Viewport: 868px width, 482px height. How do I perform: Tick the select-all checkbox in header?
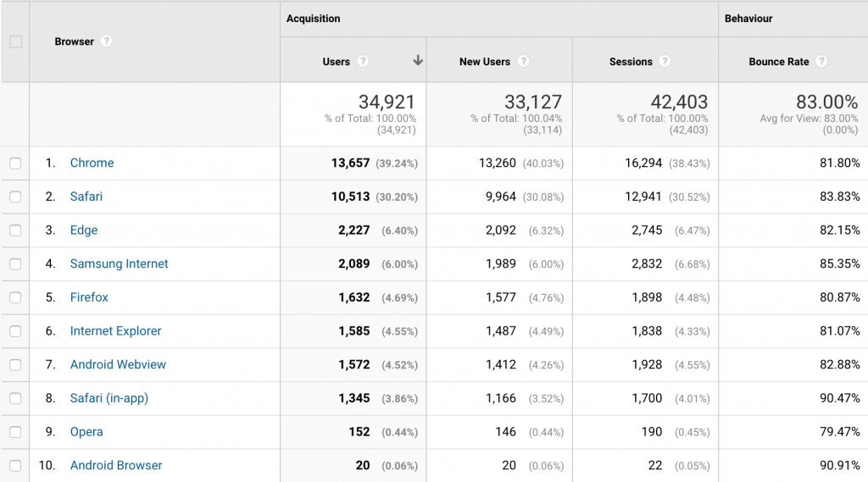(x=15, y=42)
